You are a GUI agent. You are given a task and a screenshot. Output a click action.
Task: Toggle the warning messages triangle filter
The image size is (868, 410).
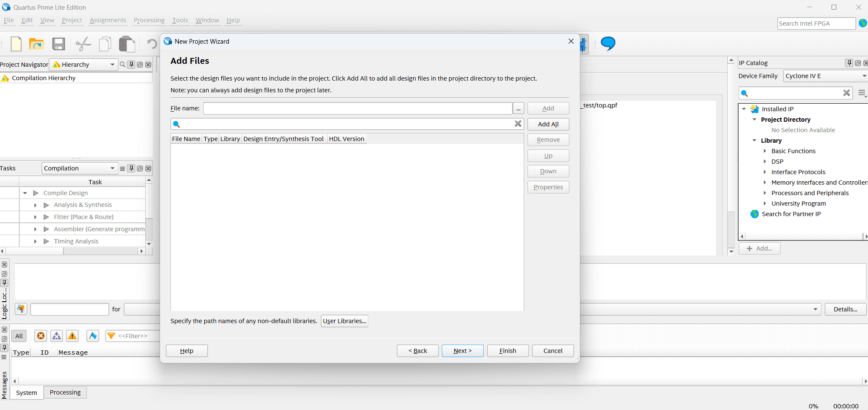[x=72, y=336]
